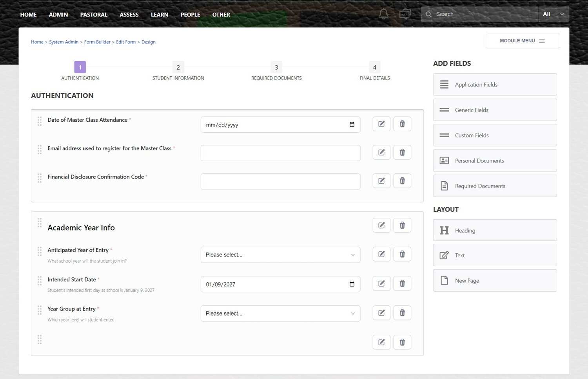Image resolution: width=588 pixels, height=379 pixels.
Task: Expand the Module Menu
Action: pyautogui.click(x=523, y=41)
